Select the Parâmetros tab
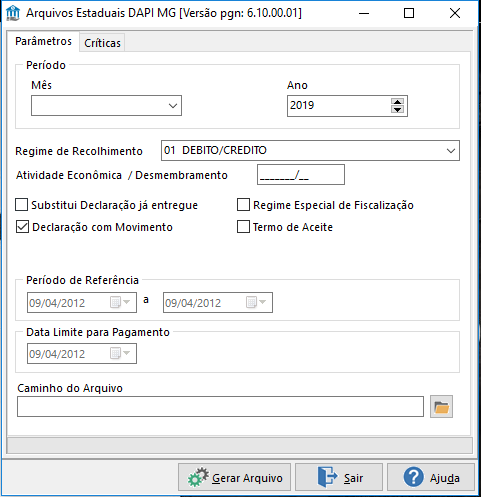The image size is (481, 497). click(43, 41)
